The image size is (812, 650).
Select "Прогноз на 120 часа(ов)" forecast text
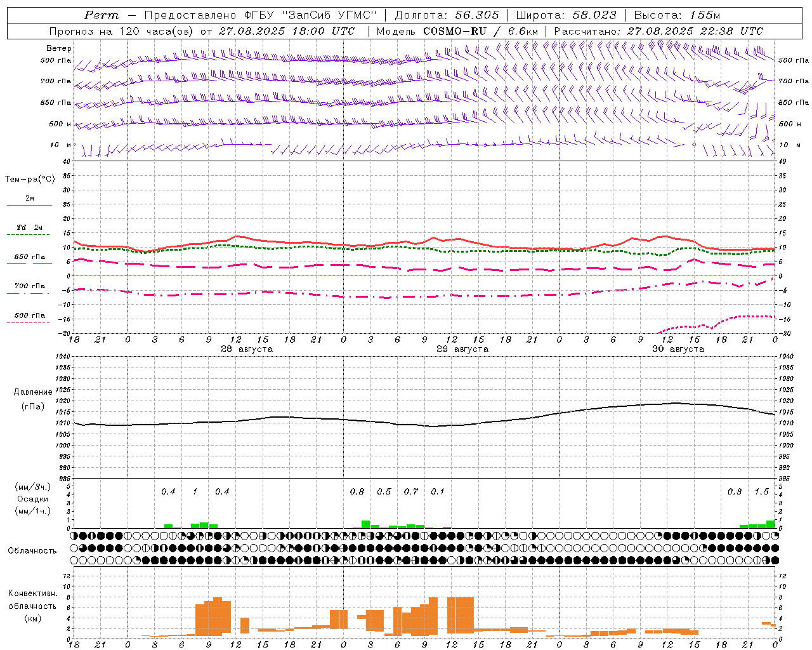pos(122,31)
